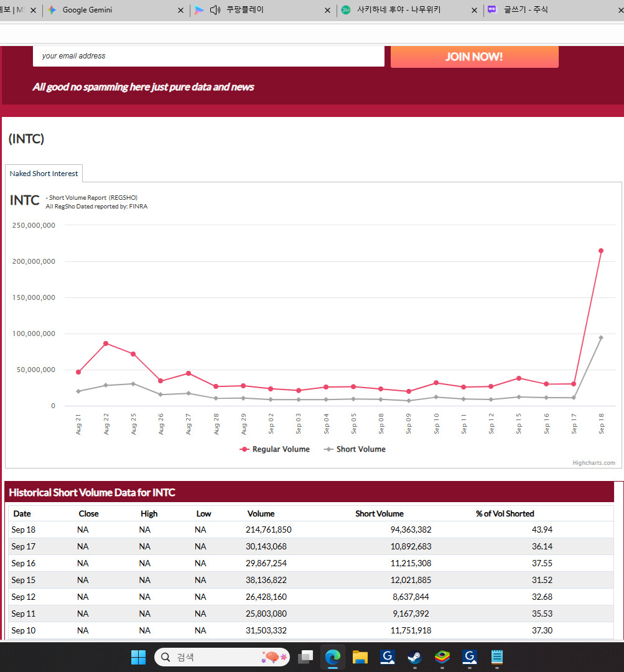
Task: Mute audio on the 쿠팡플레이 tab
Action: 215,10
